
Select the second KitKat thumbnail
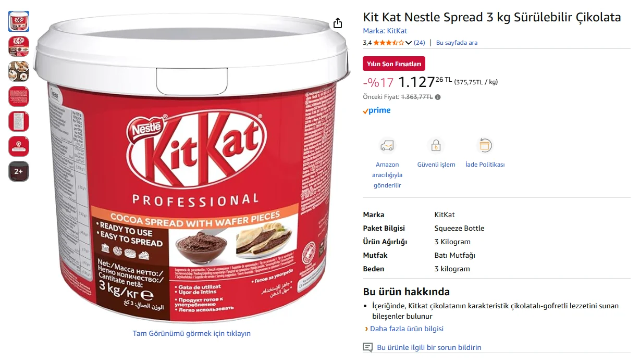[x=19, y=46]
